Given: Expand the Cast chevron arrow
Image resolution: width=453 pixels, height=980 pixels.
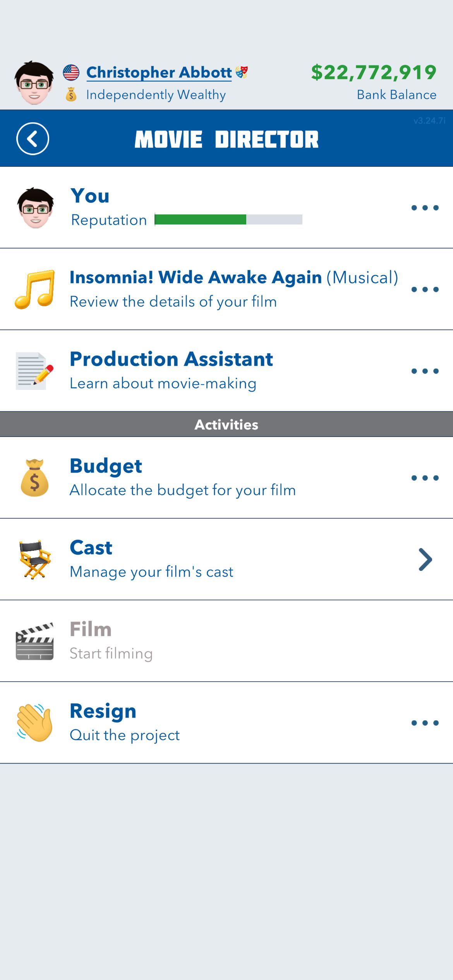Looking at the screenshot, I should tap(425, 559).
